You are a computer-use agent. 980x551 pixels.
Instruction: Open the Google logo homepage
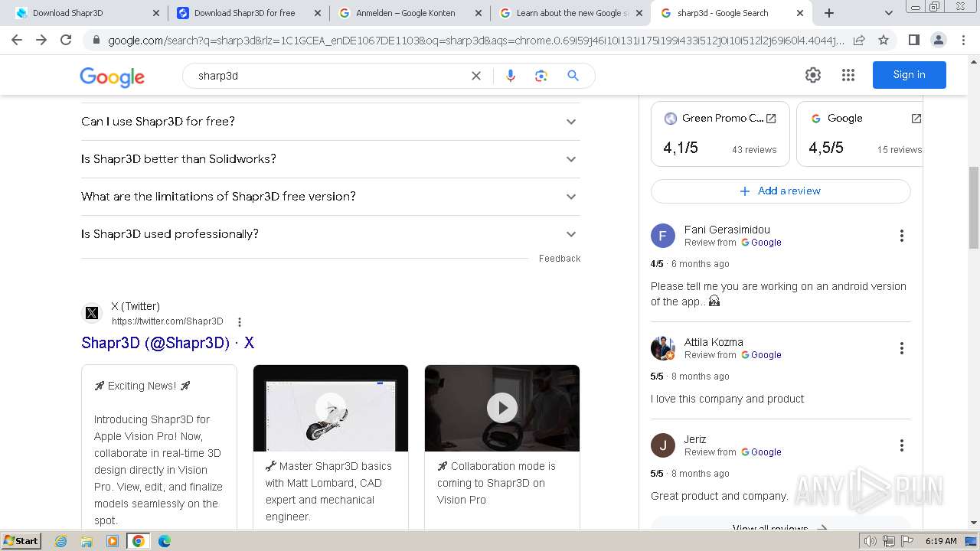point(112,77)
